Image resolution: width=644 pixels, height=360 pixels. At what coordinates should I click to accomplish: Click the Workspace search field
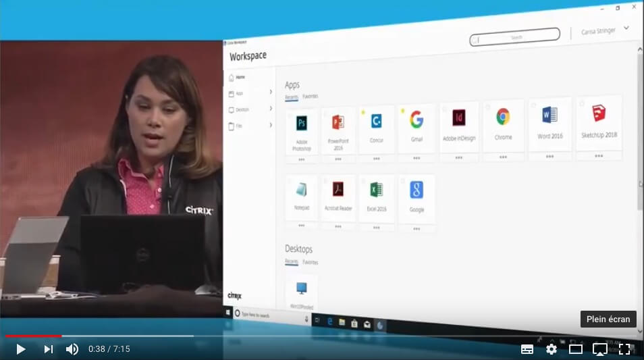(515, 37)
